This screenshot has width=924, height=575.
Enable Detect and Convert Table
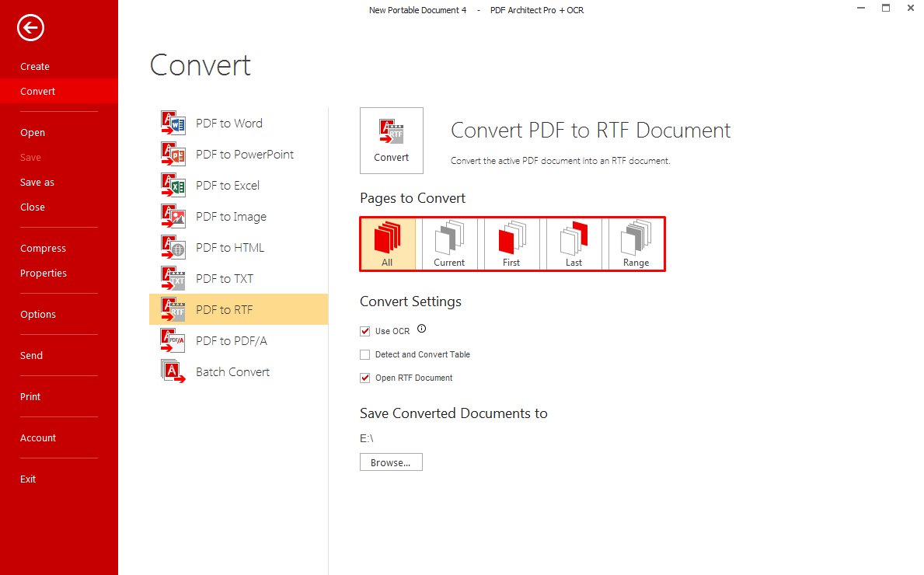coord(364,354)
